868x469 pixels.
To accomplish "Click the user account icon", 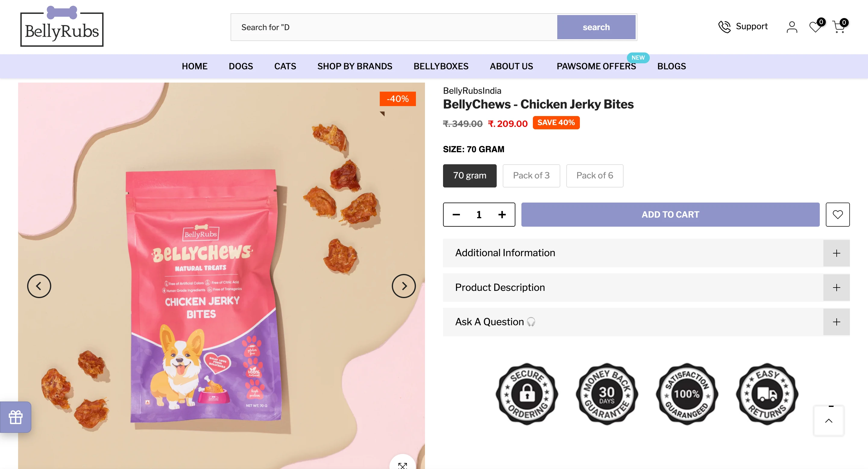I will 792,27.
